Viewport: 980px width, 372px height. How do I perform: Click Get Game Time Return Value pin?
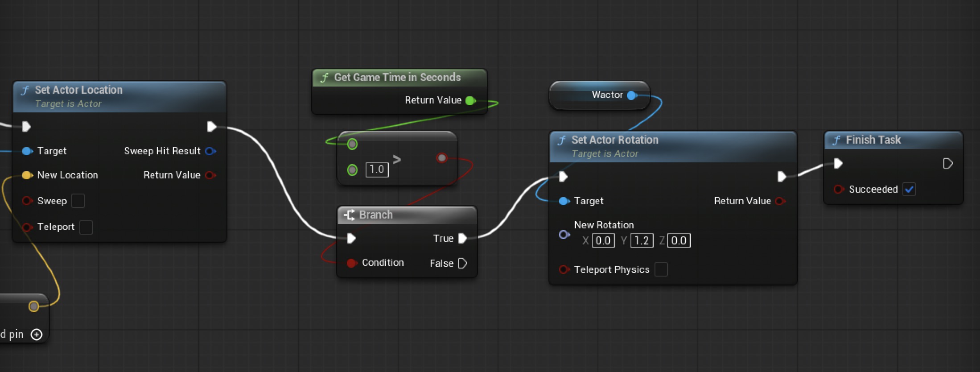pos(470,100)
